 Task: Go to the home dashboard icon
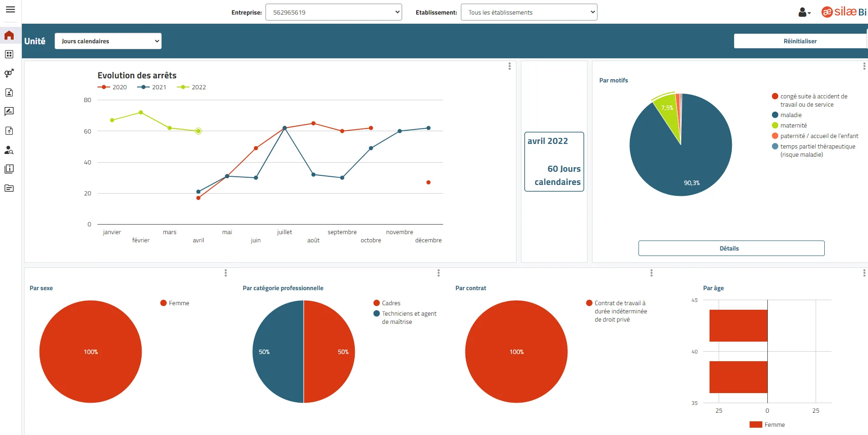coord(9,35)
